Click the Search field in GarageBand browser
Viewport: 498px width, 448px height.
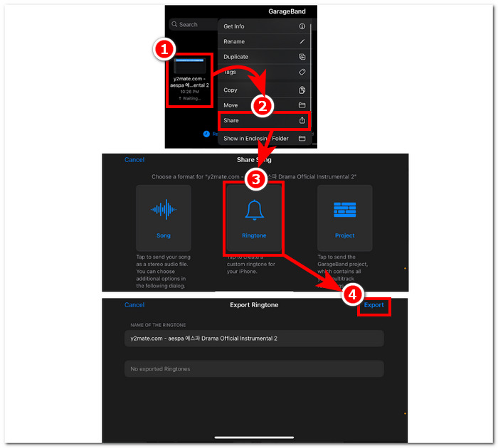pos(194,24)
